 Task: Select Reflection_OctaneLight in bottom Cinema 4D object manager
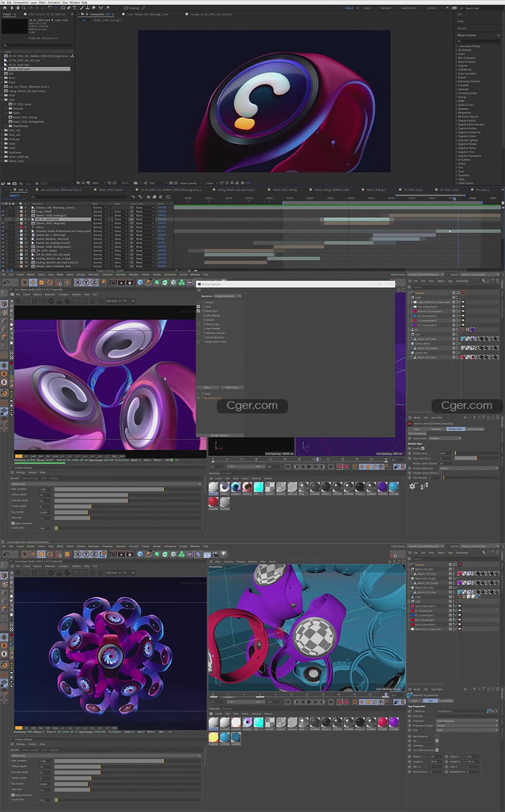428,629
